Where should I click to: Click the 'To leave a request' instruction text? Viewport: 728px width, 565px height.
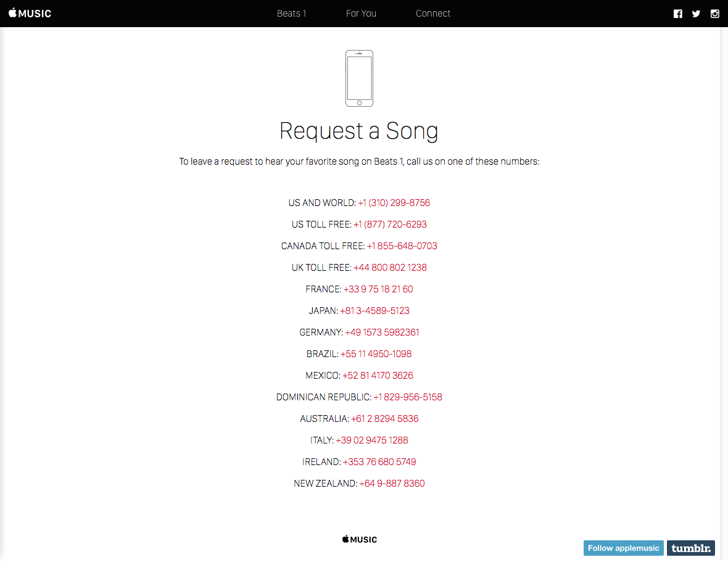click(359, 162)
